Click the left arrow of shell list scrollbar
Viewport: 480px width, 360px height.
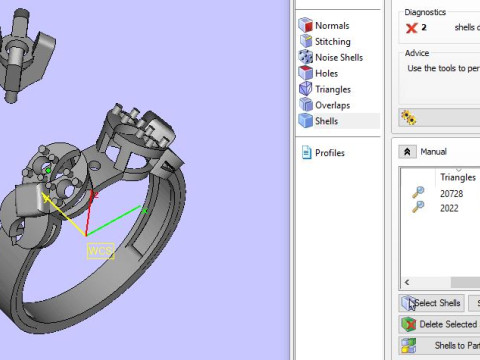pos(407,282)
